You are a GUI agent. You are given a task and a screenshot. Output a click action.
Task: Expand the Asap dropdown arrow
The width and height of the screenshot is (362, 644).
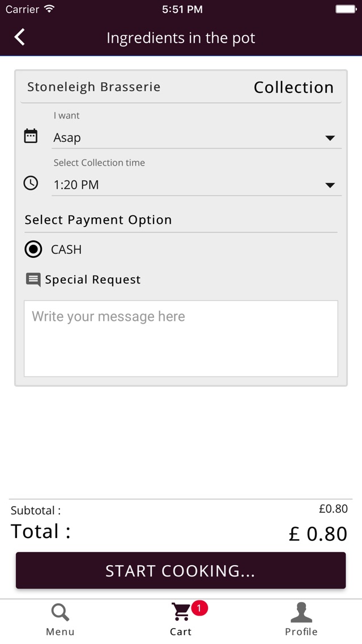point(330,138)
